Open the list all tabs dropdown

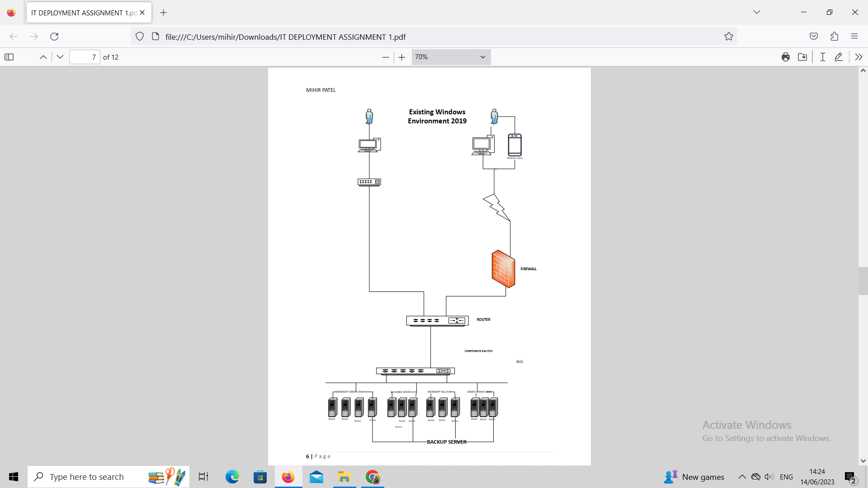(x=757, y=12)
